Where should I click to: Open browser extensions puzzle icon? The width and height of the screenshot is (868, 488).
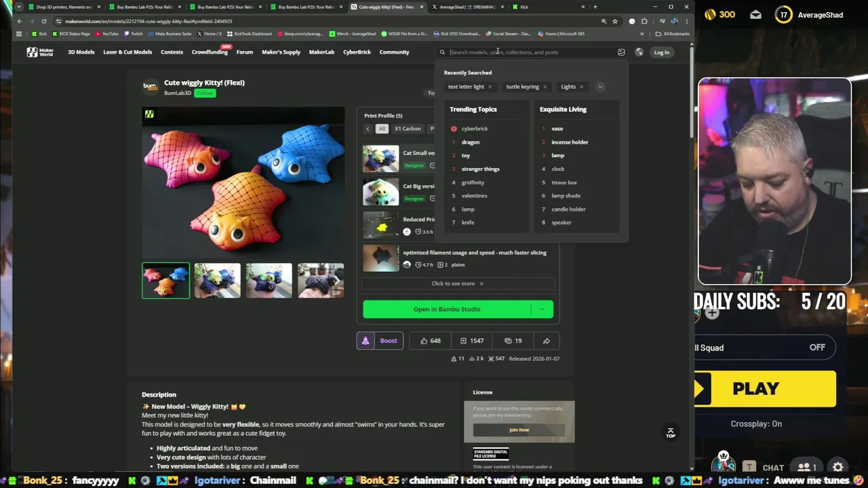644,21
